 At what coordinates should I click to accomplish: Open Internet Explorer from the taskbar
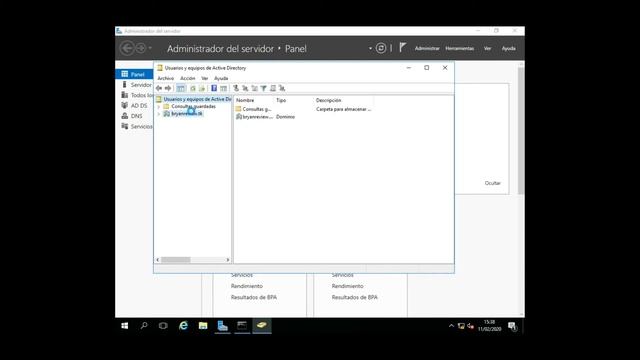point(183,325)
